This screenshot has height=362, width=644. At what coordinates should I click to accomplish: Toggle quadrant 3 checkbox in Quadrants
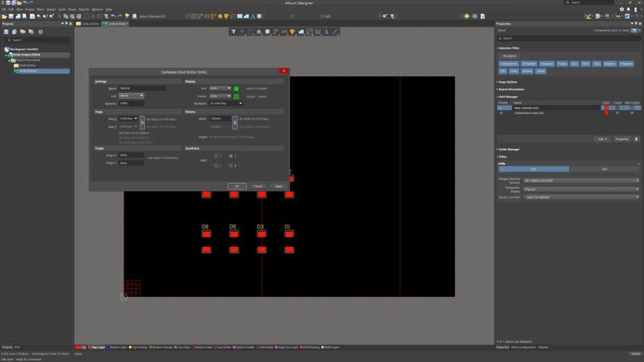(x=216, y=166)
